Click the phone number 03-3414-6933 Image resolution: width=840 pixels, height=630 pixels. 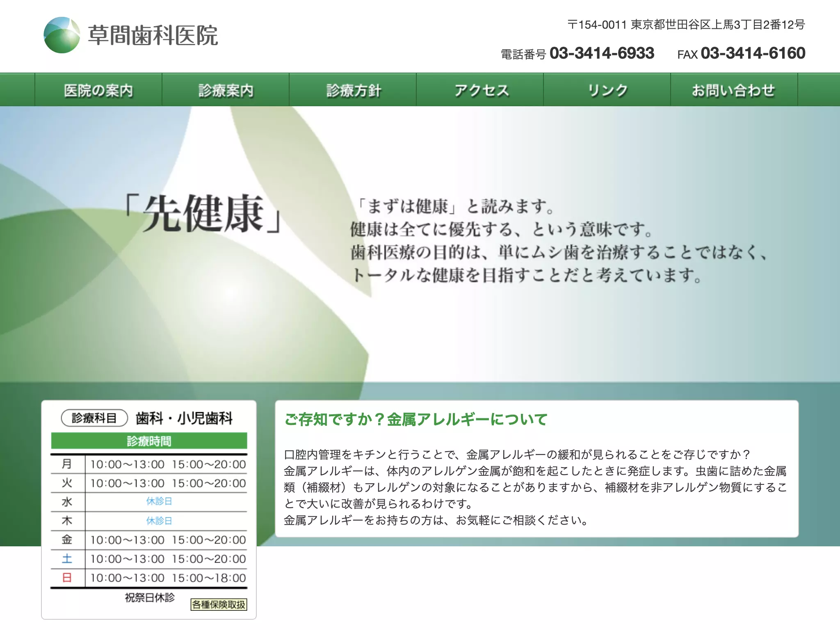(x=602, y=53)
